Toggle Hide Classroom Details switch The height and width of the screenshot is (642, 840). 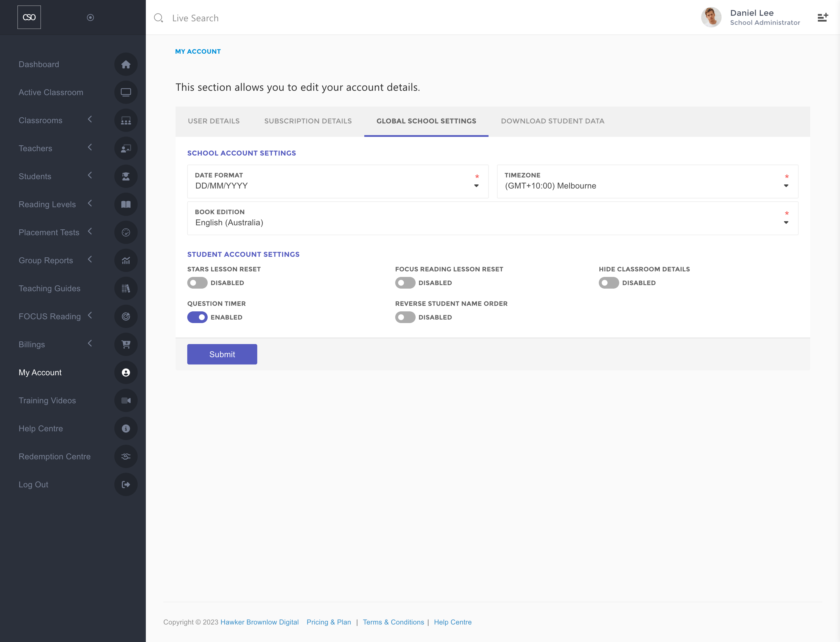(608, 283)
